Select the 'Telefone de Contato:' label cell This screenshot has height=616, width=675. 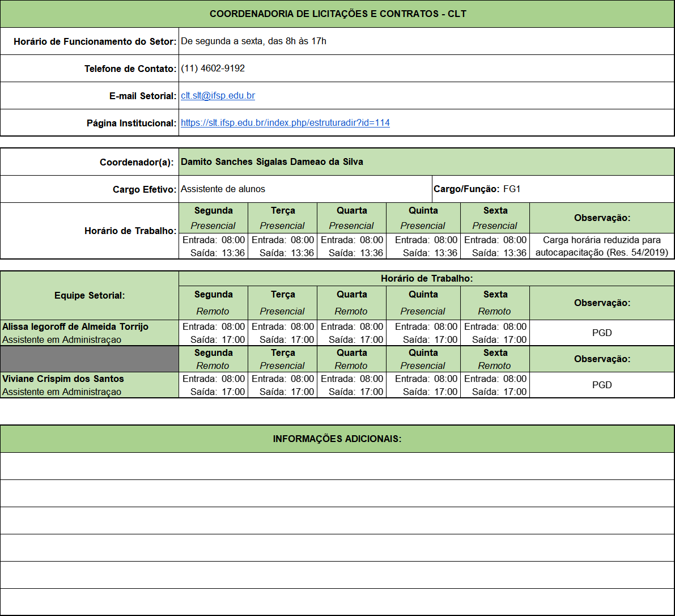tap(90, 69)
